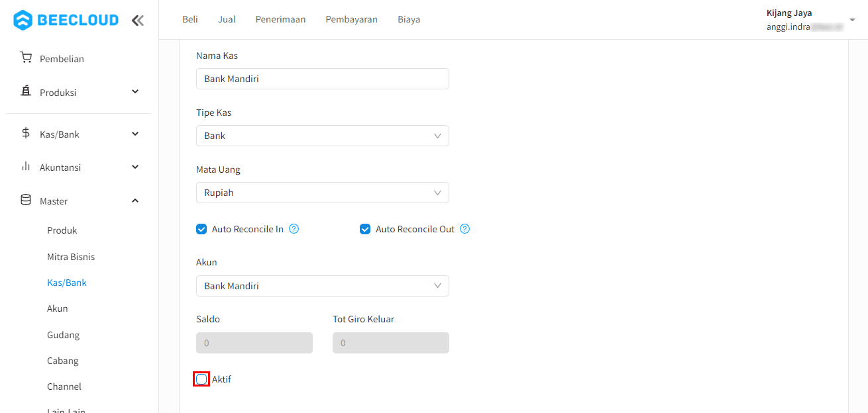Click the BeeCloud logo
Viewport: 868px width, 413px height.
(66, 20)
